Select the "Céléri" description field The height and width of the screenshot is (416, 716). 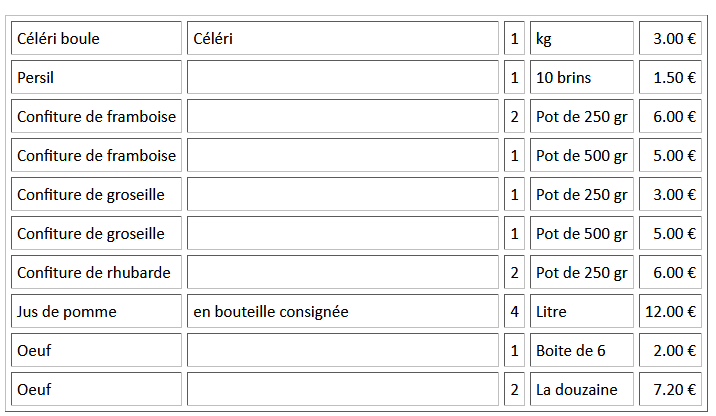[x=342, y=39]
